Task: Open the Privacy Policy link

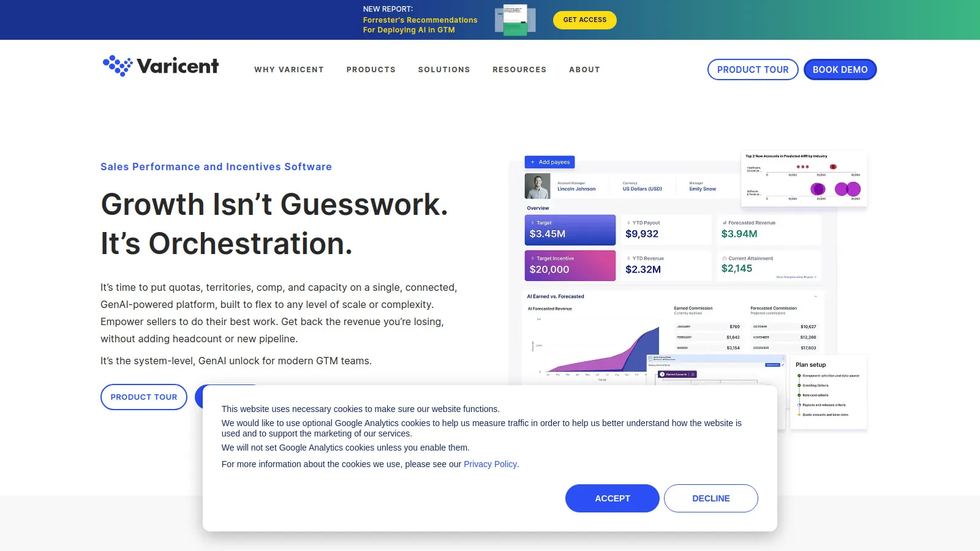Action: [x=491, y=464]
